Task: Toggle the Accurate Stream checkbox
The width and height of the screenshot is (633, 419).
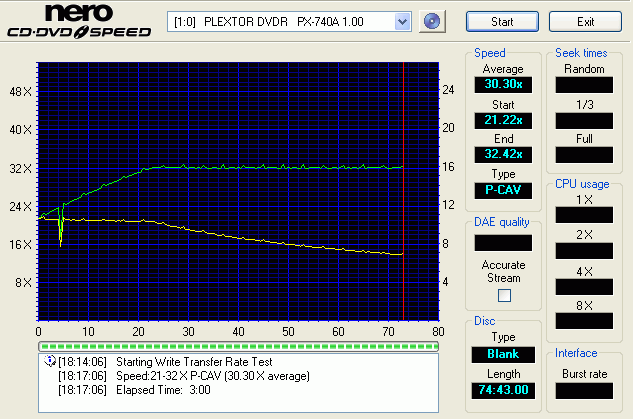Action: (504, 295)
